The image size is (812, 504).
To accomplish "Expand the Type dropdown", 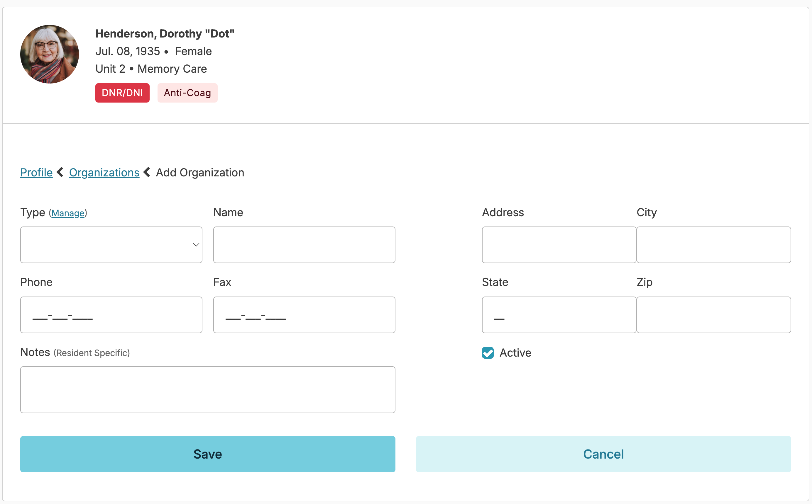I will 111,245.
